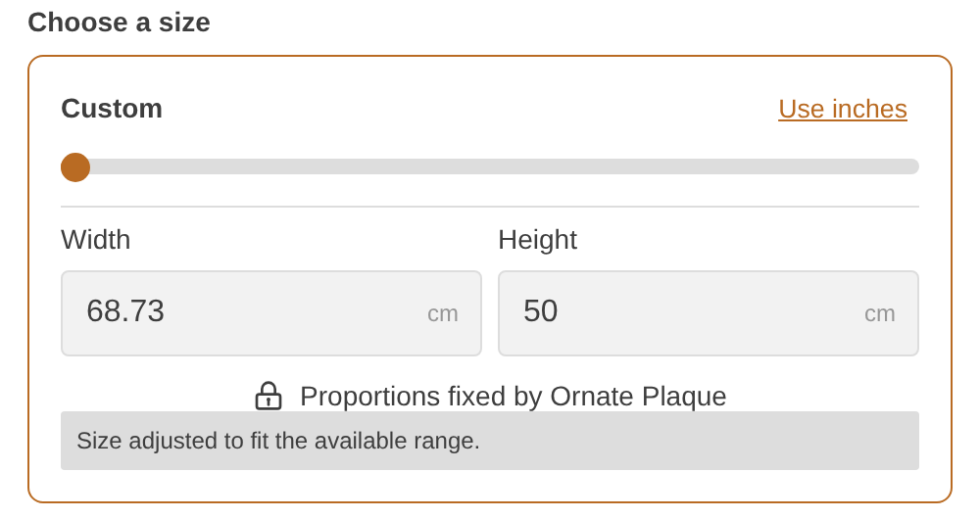Click the Choose a size title
Viewport: 980px width, 519px height.
coord(119,23)
